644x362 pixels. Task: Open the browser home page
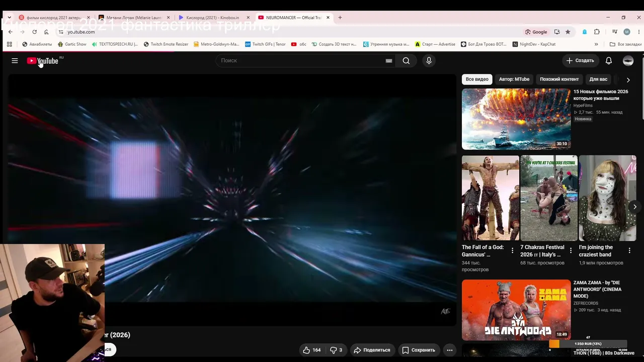[x=46, y=32]
